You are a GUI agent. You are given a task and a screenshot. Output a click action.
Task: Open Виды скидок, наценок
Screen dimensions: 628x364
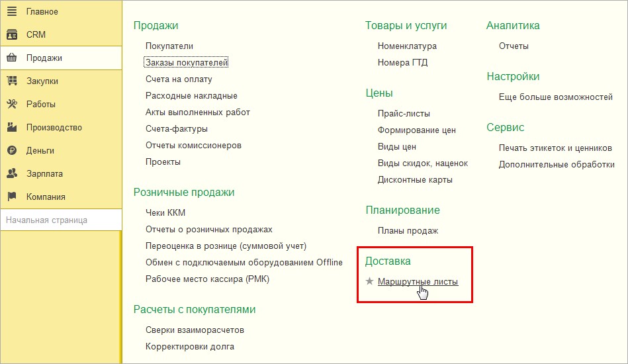(423, 163)
